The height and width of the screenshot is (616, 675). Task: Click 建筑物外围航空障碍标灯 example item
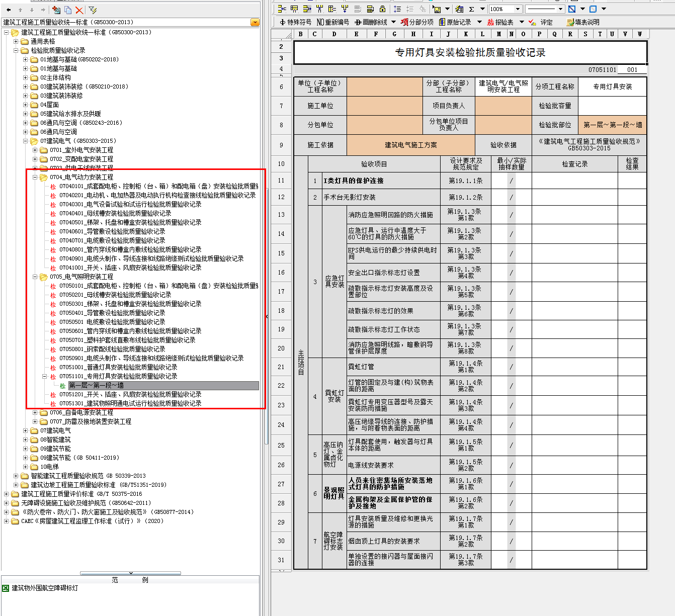point(45,588)
